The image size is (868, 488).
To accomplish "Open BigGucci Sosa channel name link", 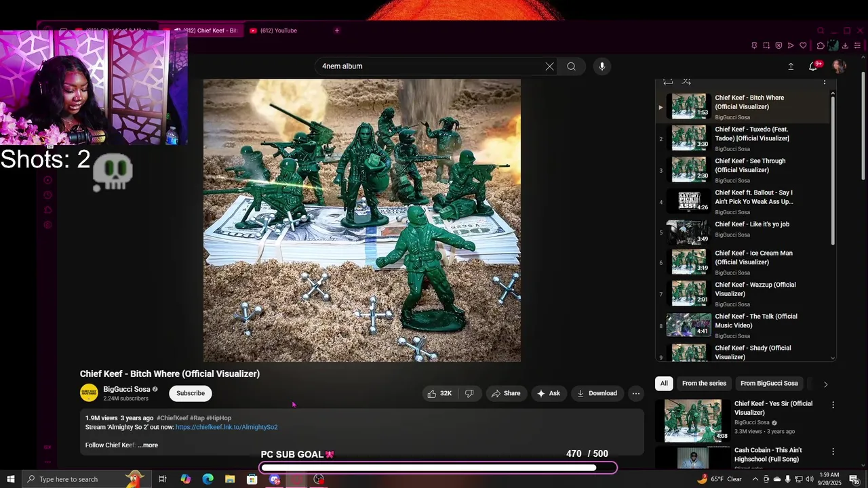I will (127, 390).
